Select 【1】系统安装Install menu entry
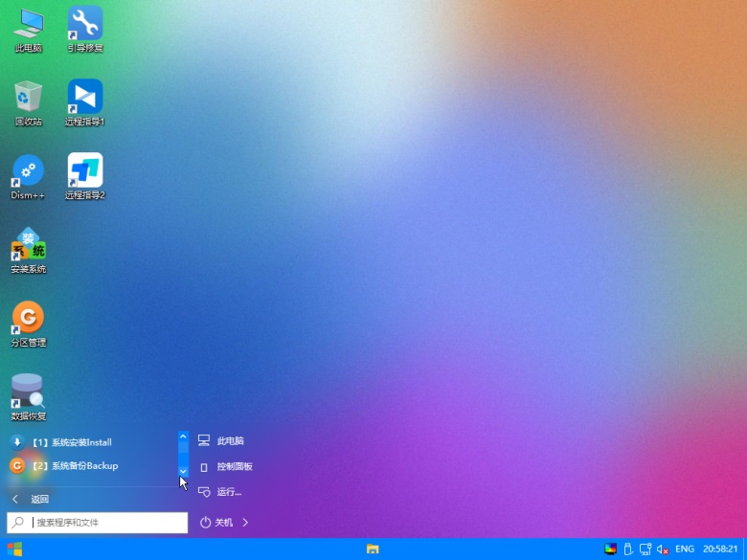 (x=72, y=442)
